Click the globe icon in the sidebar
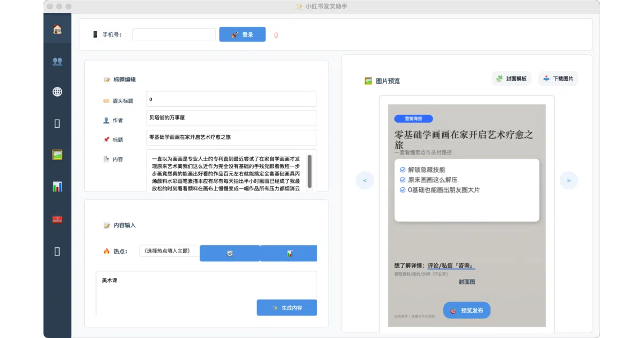Screen dimensions: 644x338 (x=57, y=92)
